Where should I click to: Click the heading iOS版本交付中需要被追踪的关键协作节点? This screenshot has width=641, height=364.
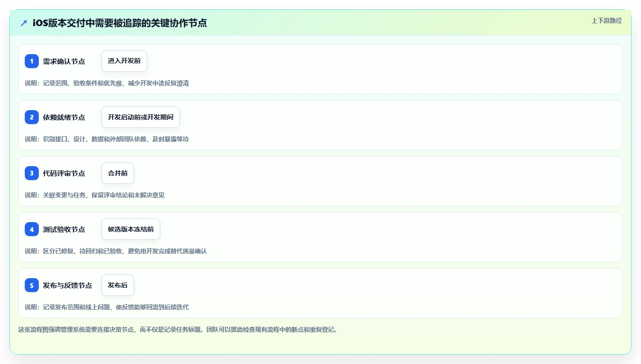point(120,23)
